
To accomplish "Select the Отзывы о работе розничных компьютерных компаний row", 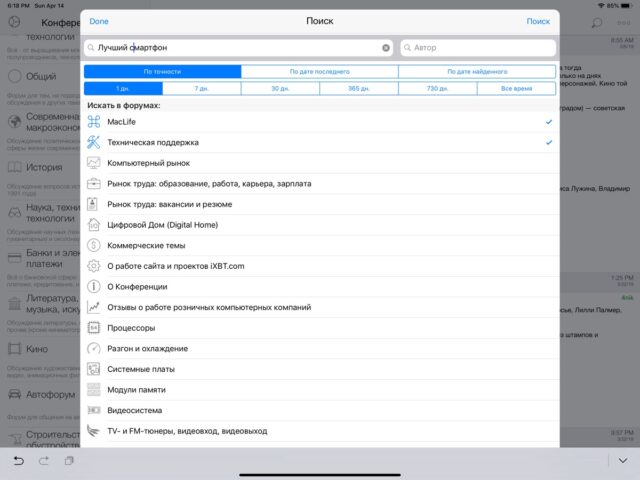I will 320,307.
